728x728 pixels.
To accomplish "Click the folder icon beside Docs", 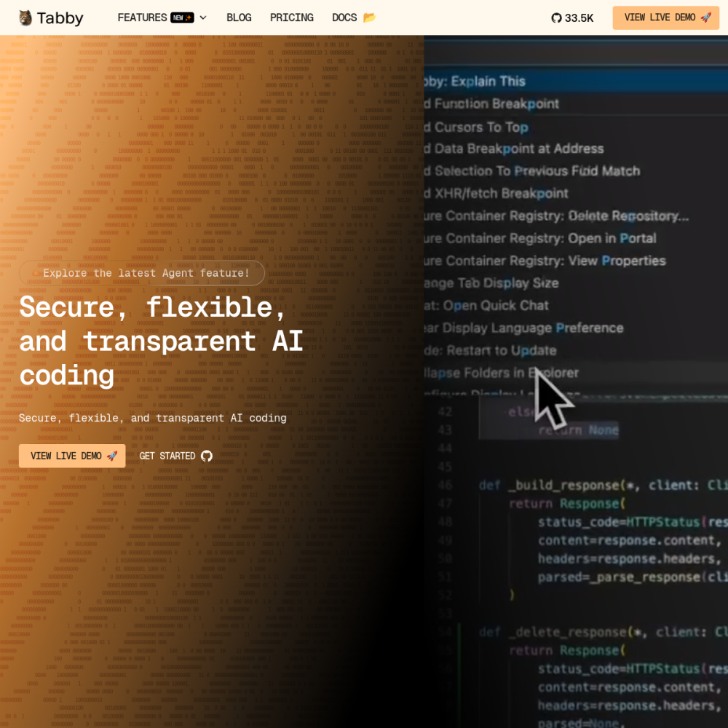I will pyautogui.click(x=369, y=17).
